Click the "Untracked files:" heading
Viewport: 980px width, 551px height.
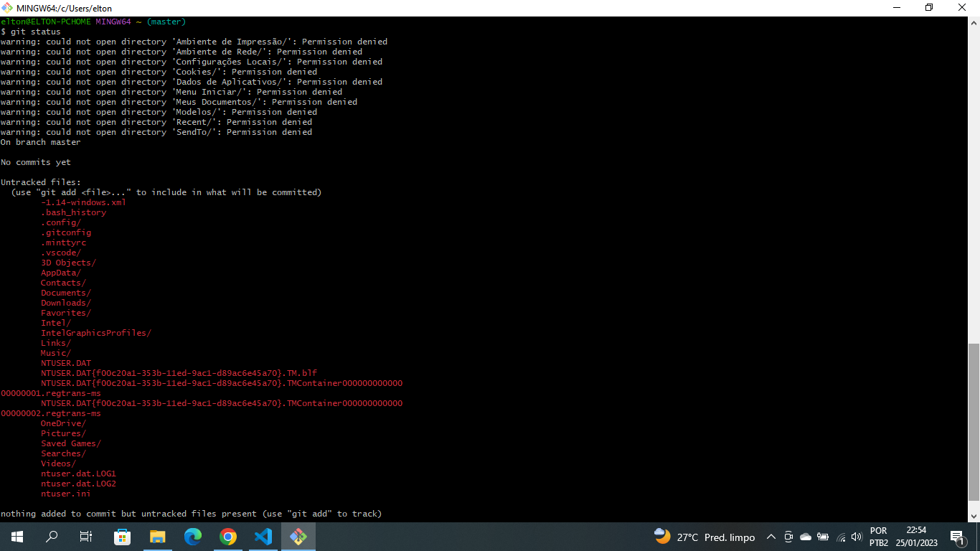click(41, 182)
